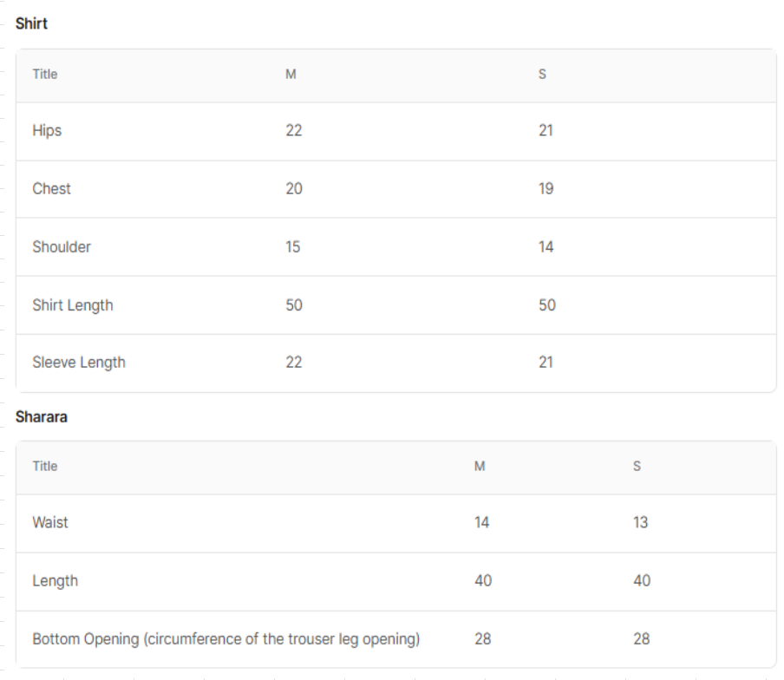Image resolution: width=784 pixels, height=680 pixels.
Task: Click the Waist row label in Sharara
Action: click(50, 522)
